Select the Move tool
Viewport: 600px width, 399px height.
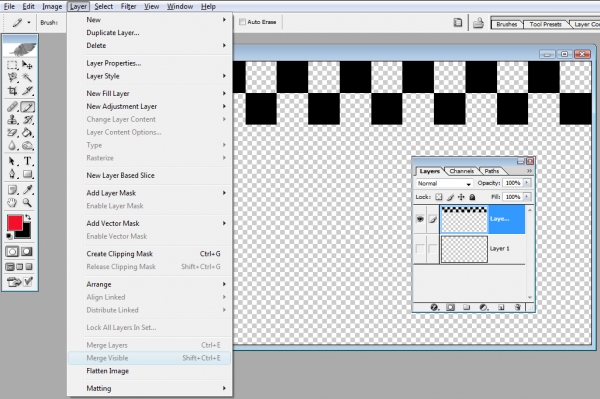click(27, 65)
